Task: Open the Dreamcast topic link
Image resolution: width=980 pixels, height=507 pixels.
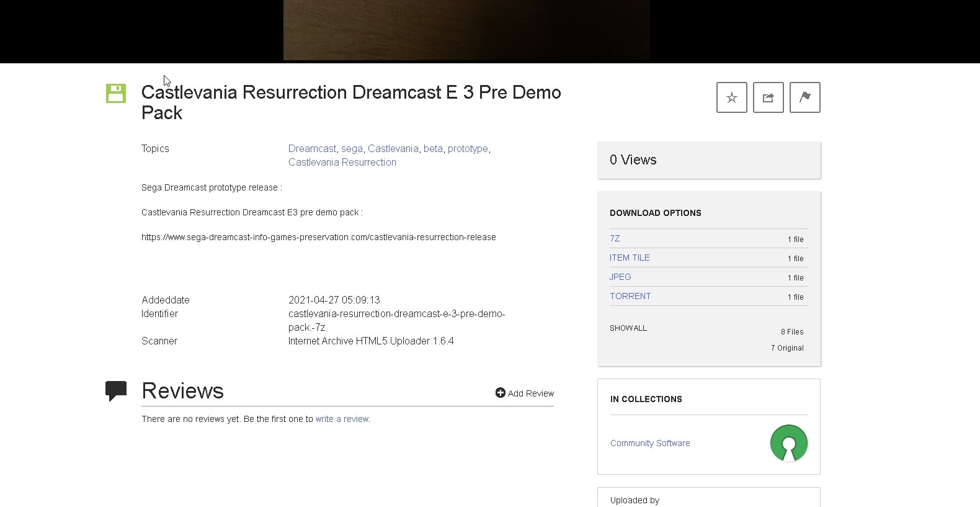Action: click(x=312, y=148)
